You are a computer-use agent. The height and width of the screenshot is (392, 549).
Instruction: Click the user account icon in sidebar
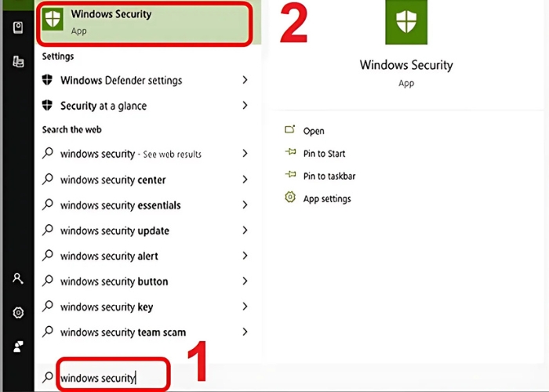[18, 278]
